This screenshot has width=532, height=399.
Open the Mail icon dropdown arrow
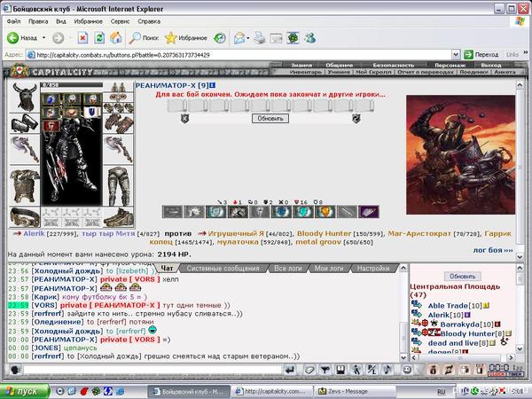point(248,38)
